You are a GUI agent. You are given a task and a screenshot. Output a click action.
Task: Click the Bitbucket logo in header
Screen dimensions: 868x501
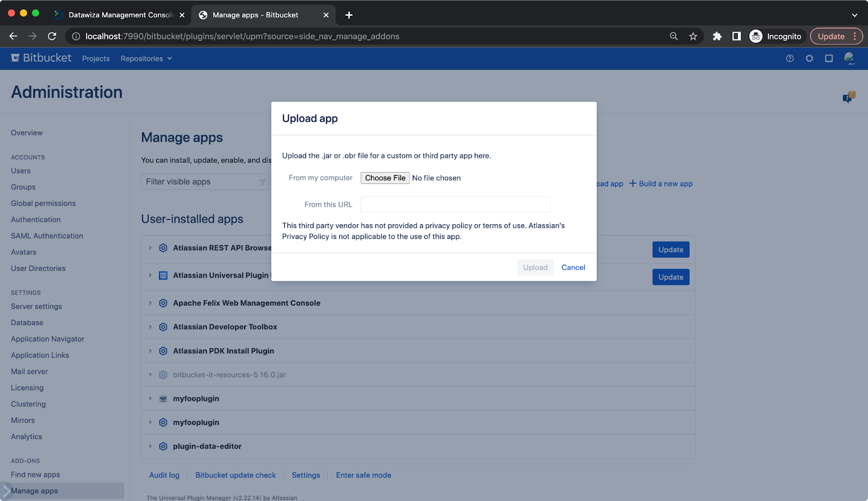point(41,58)
